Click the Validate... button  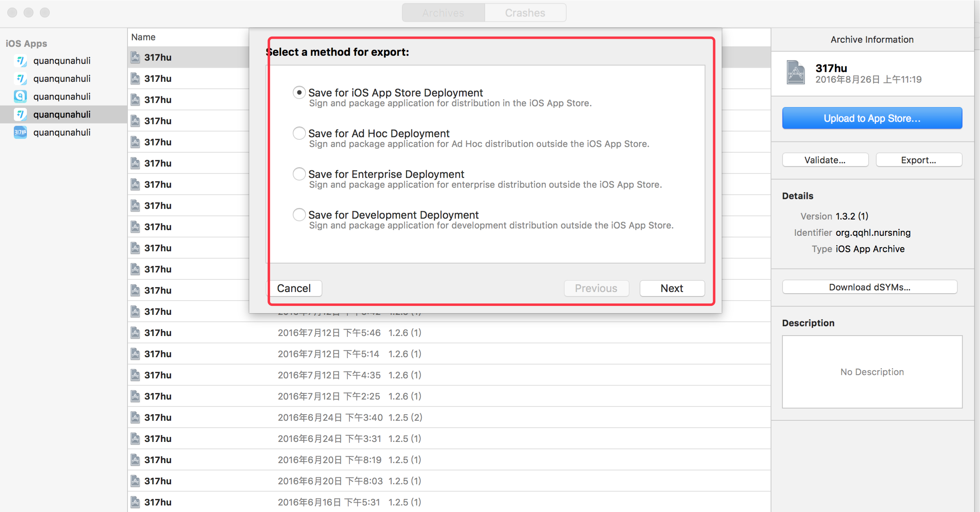pos(825,160)
